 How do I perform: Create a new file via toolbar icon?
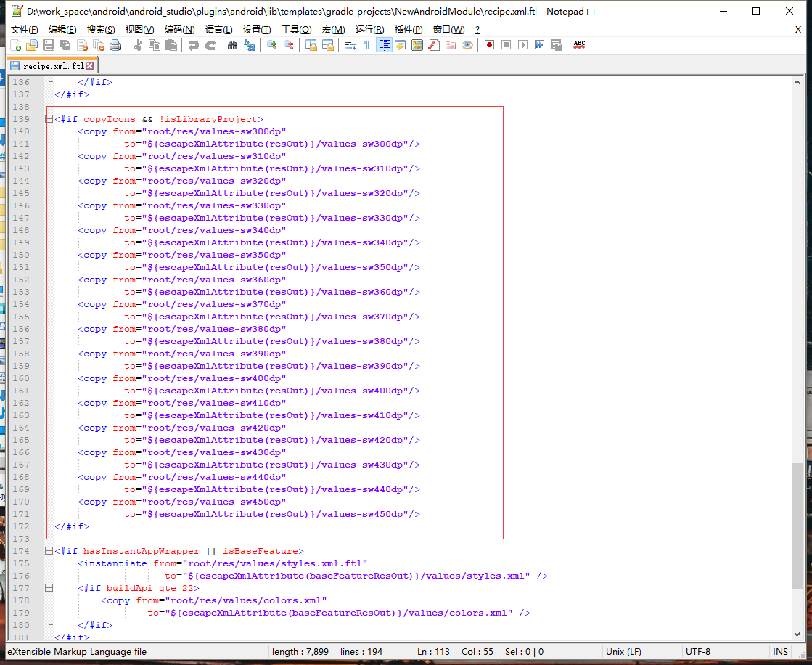(15, 46)
